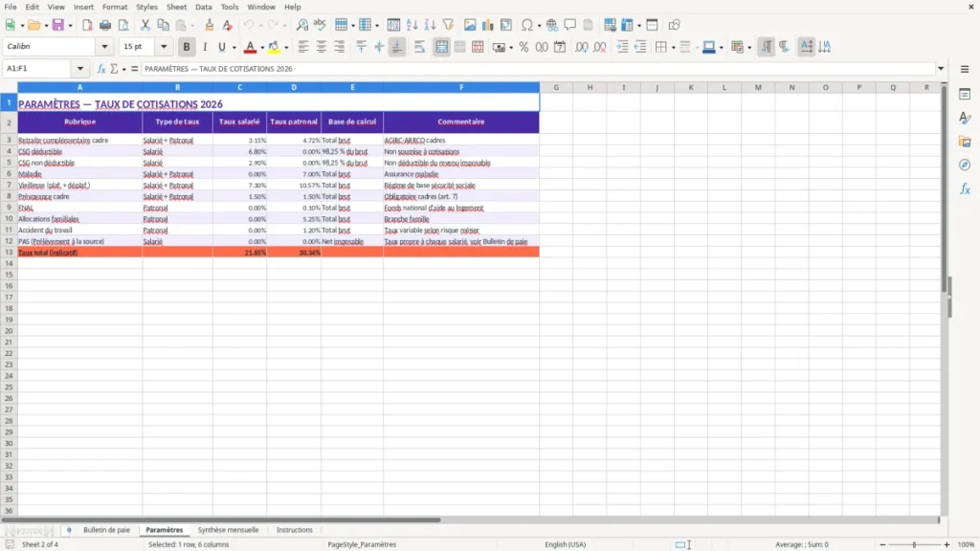Viewport: 980px width, 551px height.
Task: Apply the yellow highlighting color
Action: click(274, 47)
